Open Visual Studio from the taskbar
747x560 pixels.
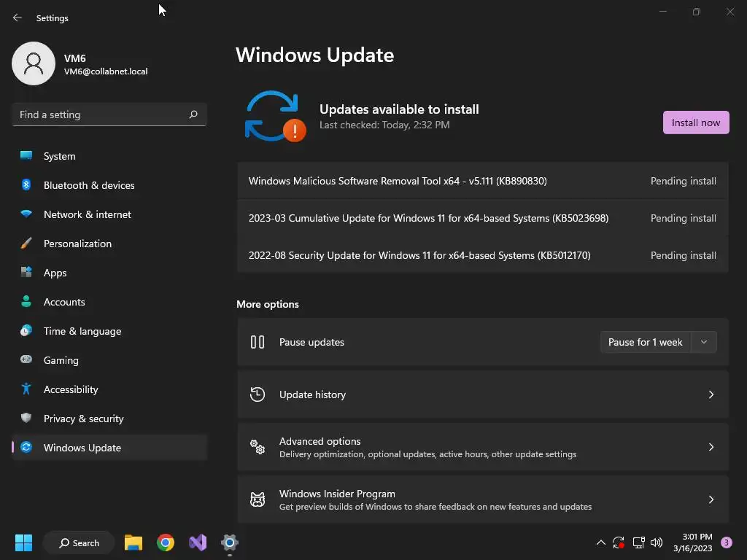(197, 542)
